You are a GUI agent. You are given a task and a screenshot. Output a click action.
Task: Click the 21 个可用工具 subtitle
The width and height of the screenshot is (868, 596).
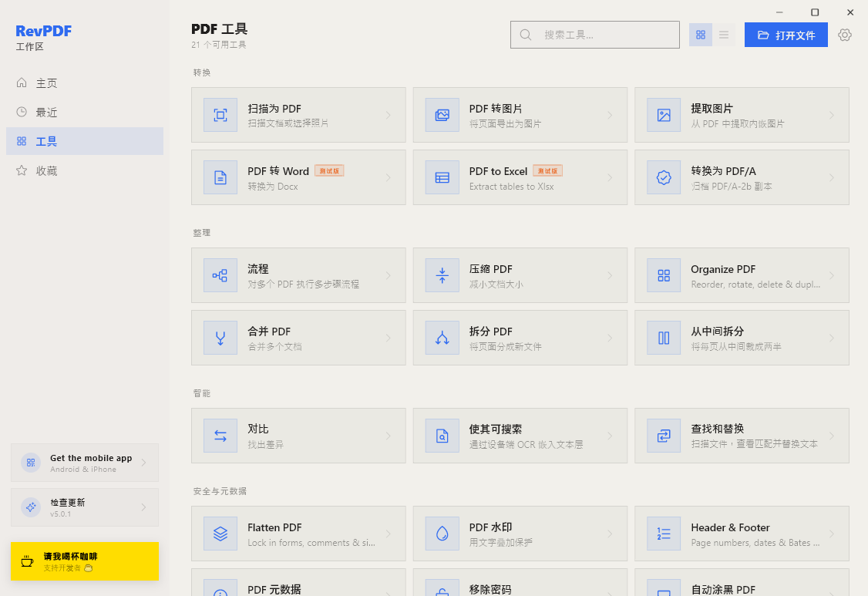(219, 45)
